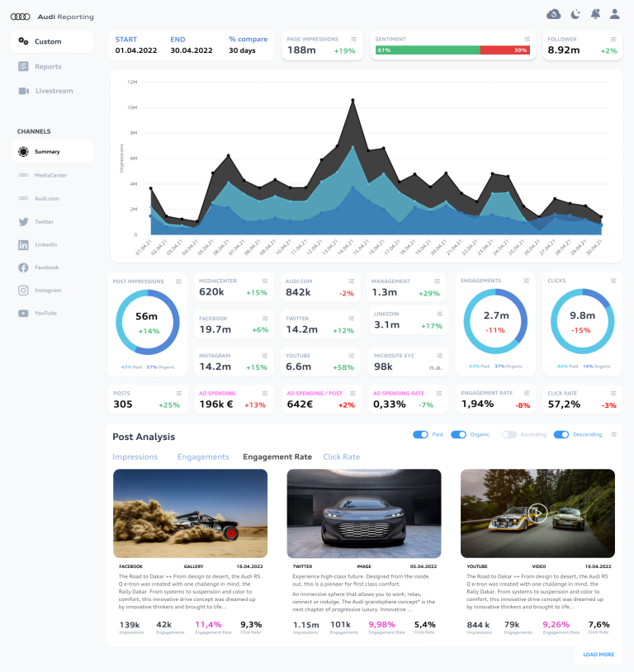Screen dimensions: 634x672
Task: Open Ad Spending card settings icon
Action: pos(265,394)
